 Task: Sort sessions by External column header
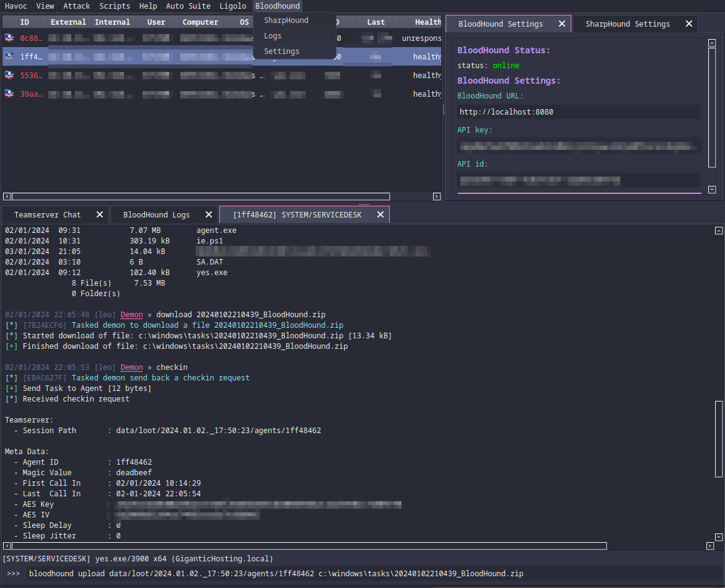(x=68, y=22)
